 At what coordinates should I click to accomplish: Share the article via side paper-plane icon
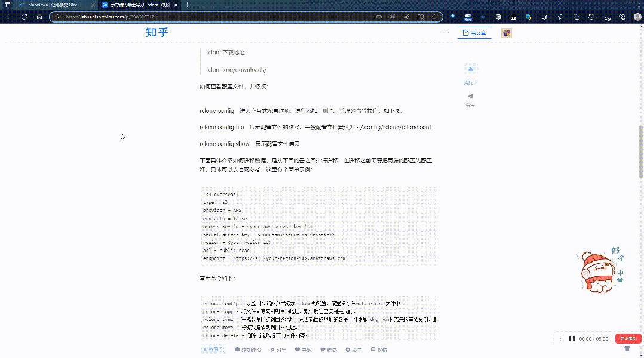coord(470,97)
